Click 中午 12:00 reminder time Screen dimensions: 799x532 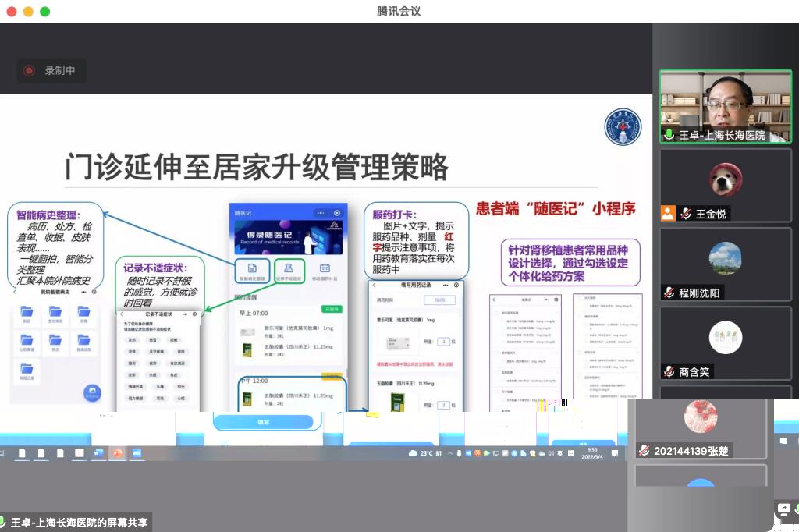[x=254, y=381]
